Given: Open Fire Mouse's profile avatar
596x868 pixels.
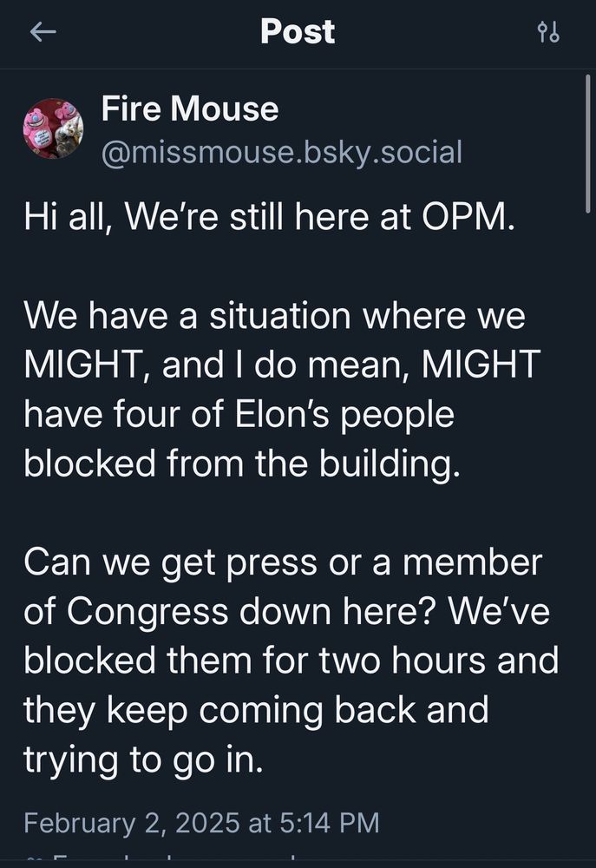Looking at the screenshot, I should (53, 128).
